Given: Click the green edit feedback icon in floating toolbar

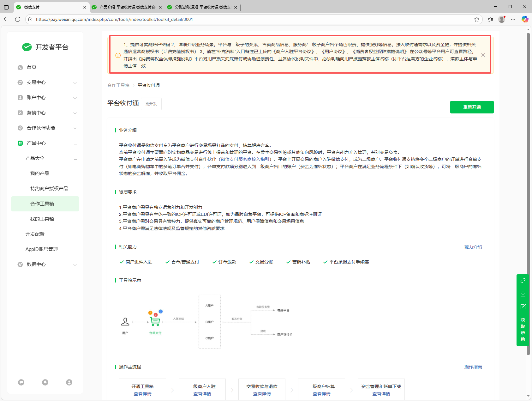Looking at the screenshot, I should [523, 307].
